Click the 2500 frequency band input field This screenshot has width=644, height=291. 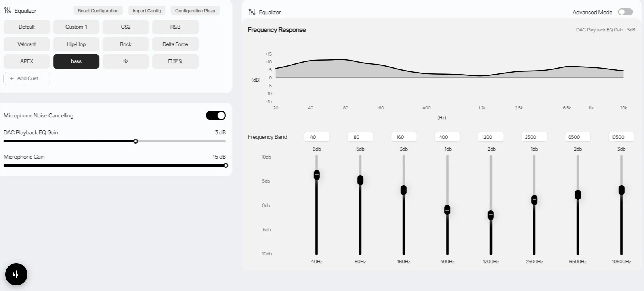click(534, 137)
